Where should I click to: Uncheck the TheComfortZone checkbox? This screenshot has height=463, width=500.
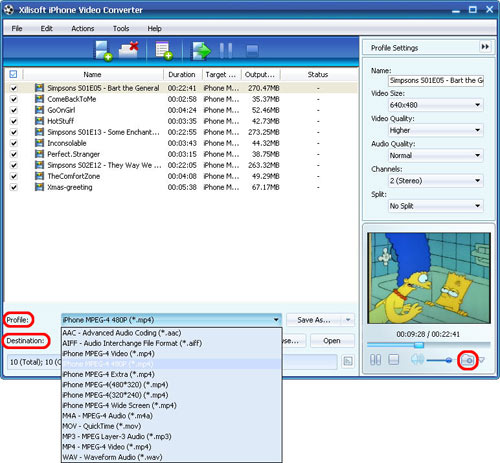click(x=14, y=176)
